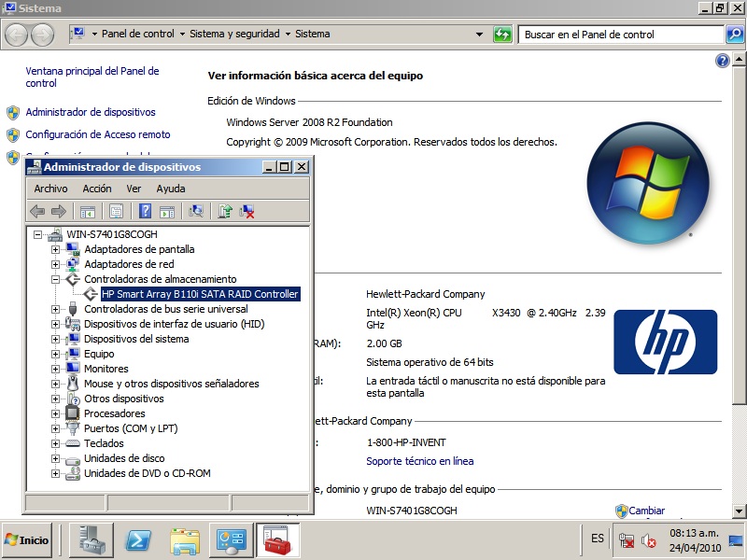Screen dimensions: 747x560
Task: Click the Uninstall device toolbar icon
Action: tap(247, 211)
